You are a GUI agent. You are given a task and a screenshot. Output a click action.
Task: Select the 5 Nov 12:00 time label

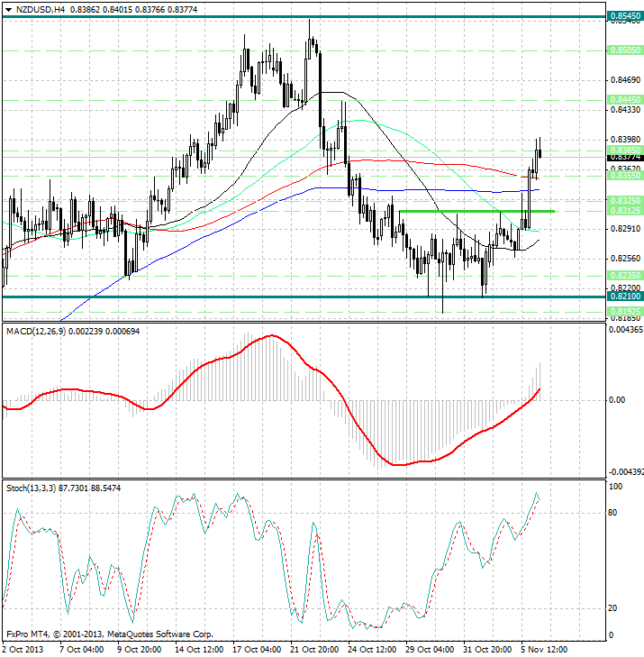pyautogui.click(x=545, y=649)
